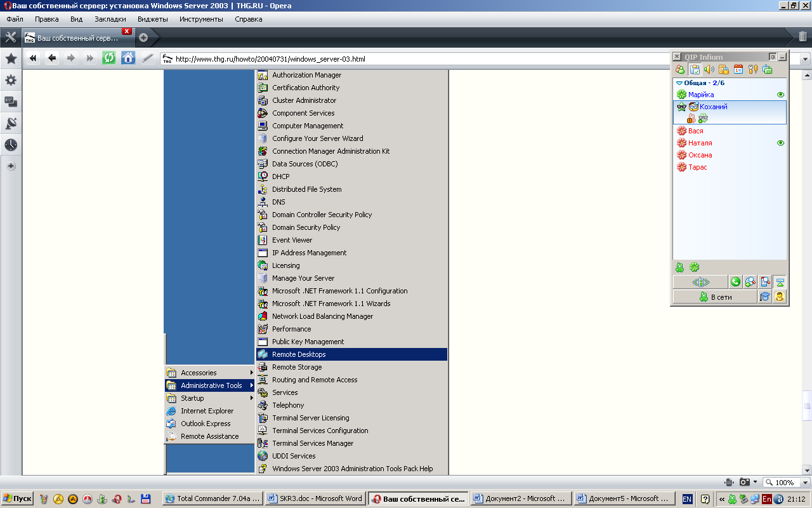Open the Закладки menu
The width and height of the screenshot is (812, 508).
(109, 19)
